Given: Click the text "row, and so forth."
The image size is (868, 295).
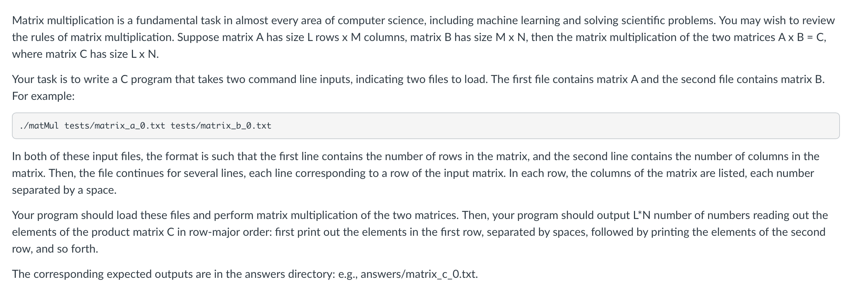Looking at the screenshot, I should [x=55, y=249].
